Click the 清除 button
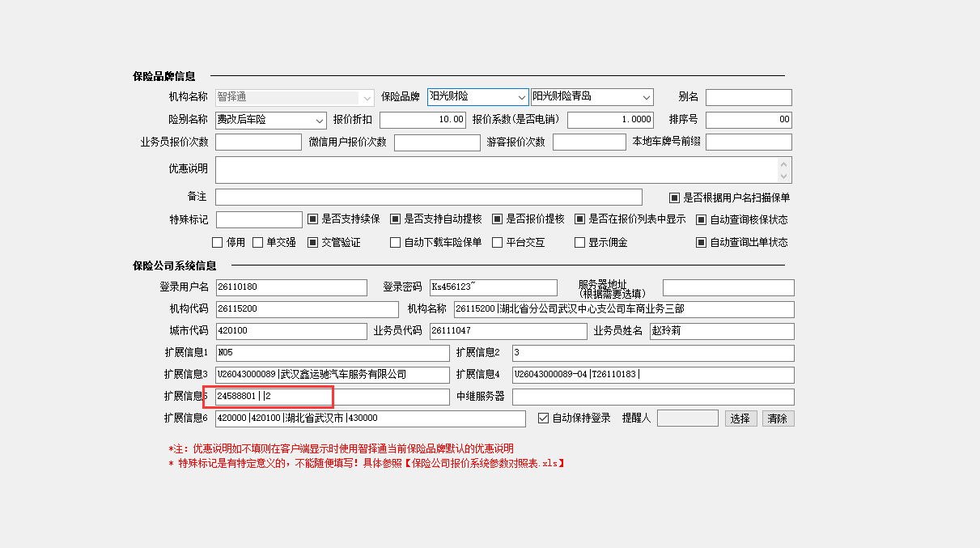This screenshot has width=980, height=548. tap(778, 418)
